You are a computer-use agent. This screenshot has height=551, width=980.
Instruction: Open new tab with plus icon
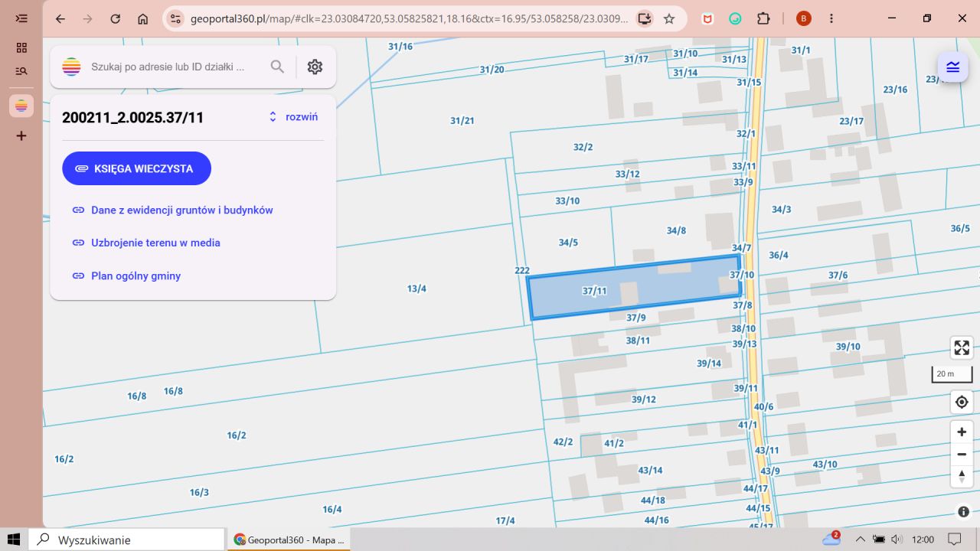pyautogui.click(x=21, y=135)
